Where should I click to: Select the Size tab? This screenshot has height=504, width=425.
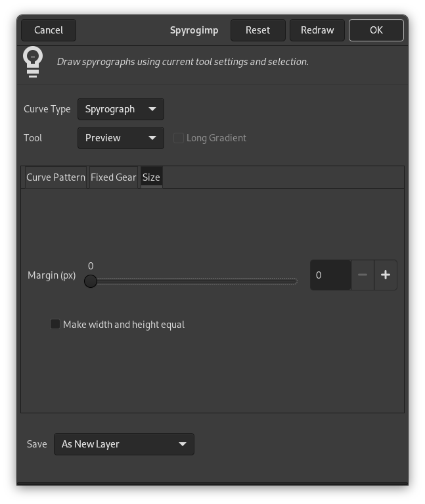(151, 177)
